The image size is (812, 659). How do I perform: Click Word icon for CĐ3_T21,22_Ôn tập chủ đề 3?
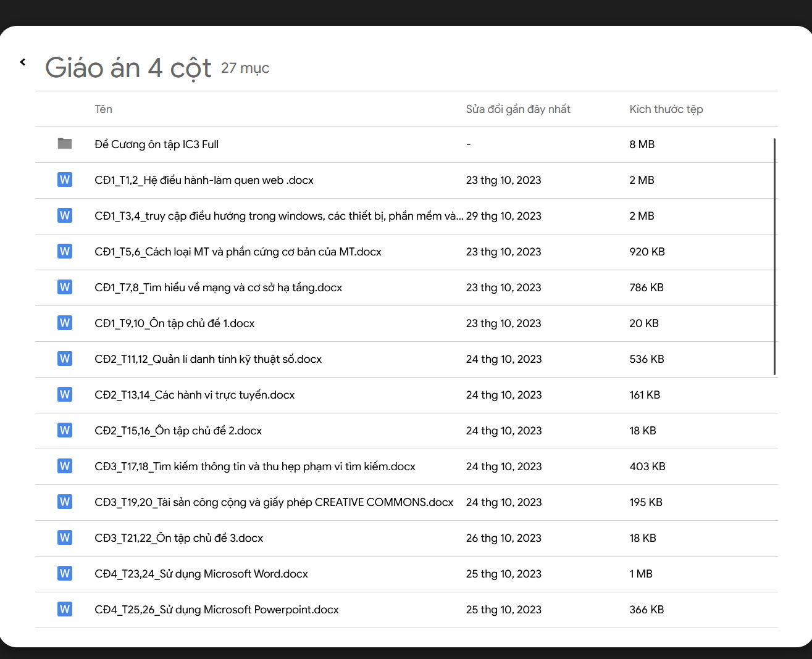point(65,537)
